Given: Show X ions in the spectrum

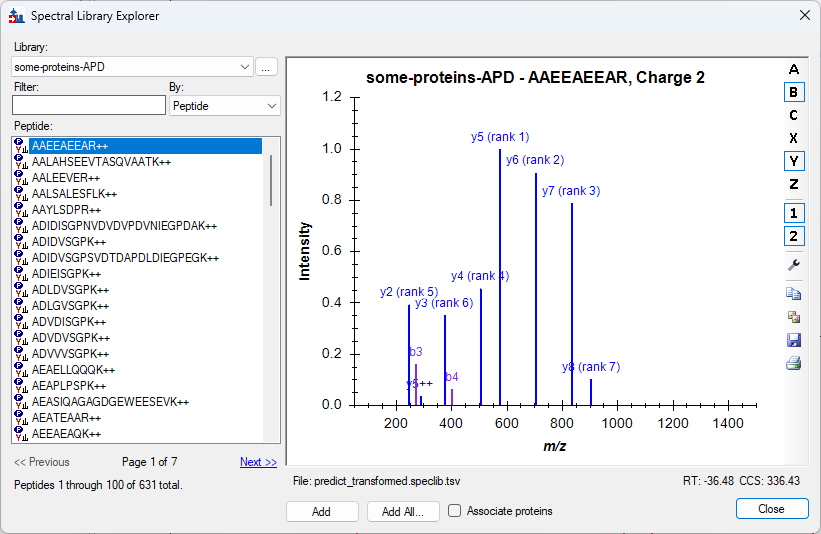Looking at the screenshot, I should 794,138.
